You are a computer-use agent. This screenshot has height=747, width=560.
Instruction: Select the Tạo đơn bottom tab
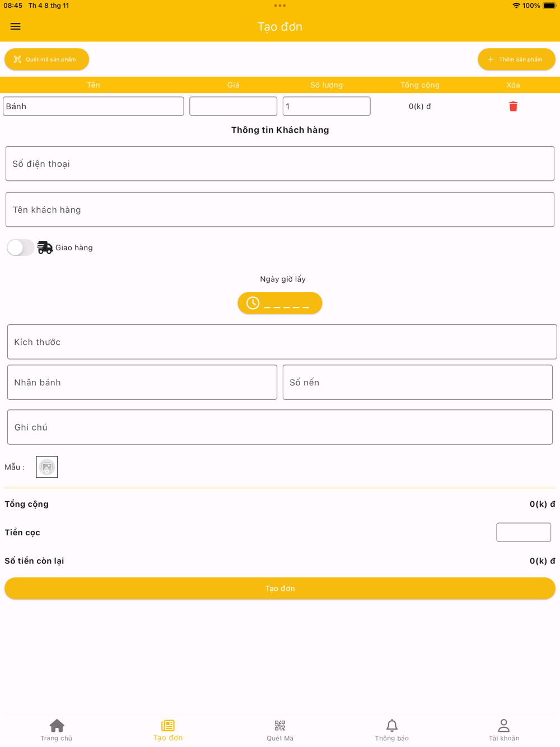(168, 730)
